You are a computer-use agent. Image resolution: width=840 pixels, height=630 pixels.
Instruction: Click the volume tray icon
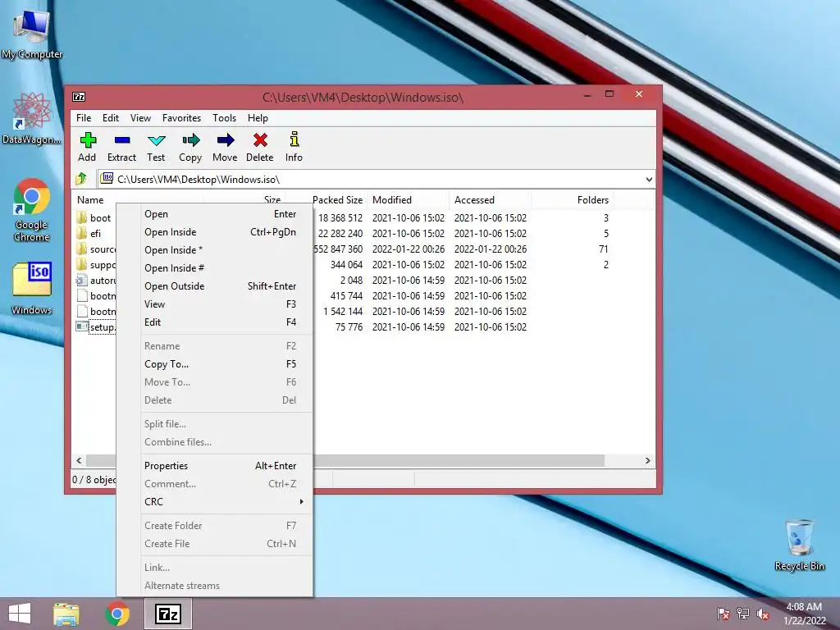coord(763,614)
